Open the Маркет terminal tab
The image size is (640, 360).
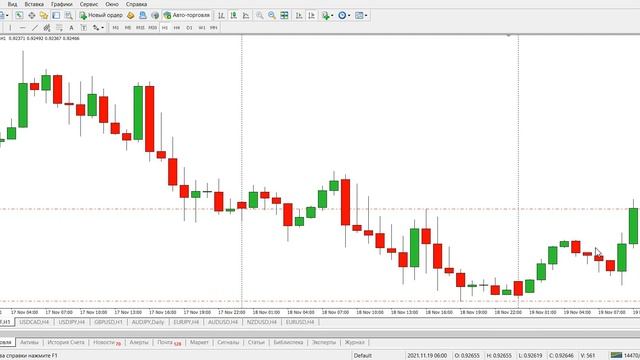coord(199,342)
